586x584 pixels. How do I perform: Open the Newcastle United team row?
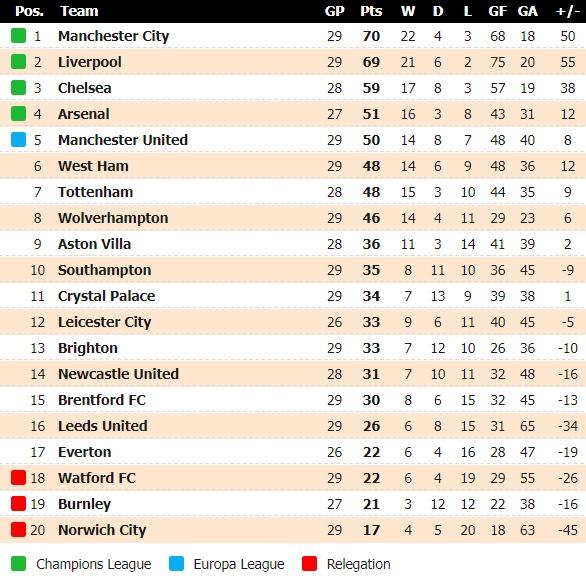pyautogui.click(x=293, y=374)
